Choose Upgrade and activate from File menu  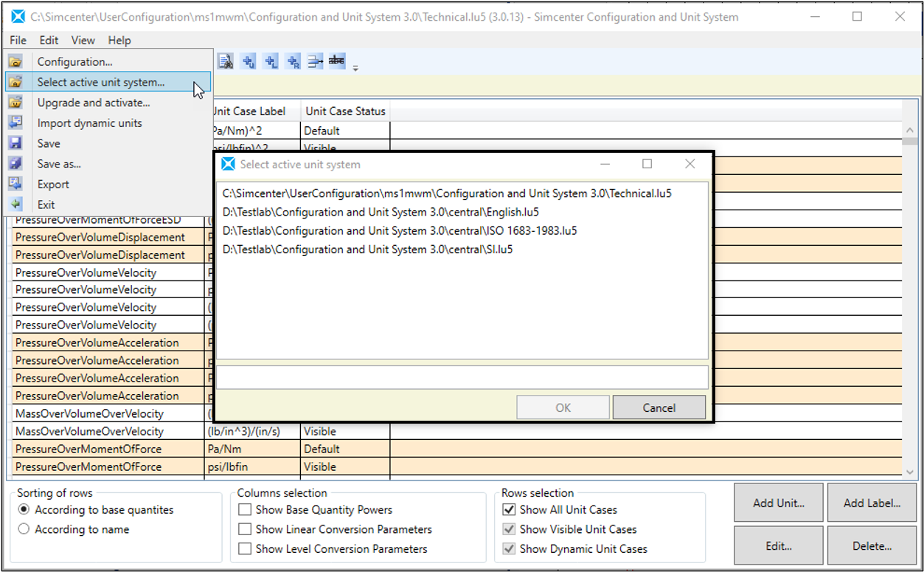[x=94, y=103]
